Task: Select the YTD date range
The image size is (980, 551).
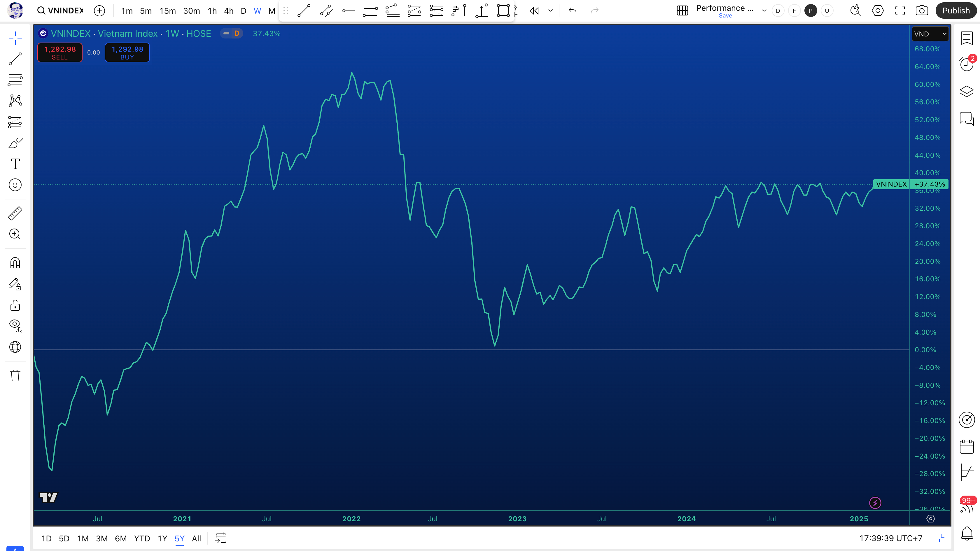Action: (x=142, y=538)
